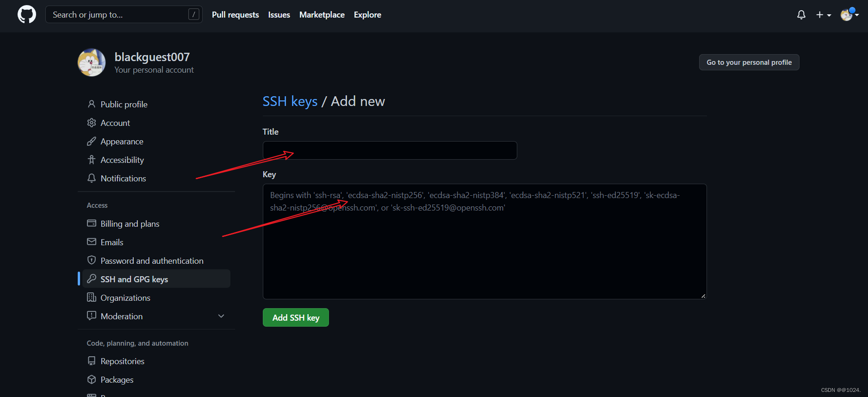Open the user avatar menu in header
This screenshot has width=868, height=397.
849,15
